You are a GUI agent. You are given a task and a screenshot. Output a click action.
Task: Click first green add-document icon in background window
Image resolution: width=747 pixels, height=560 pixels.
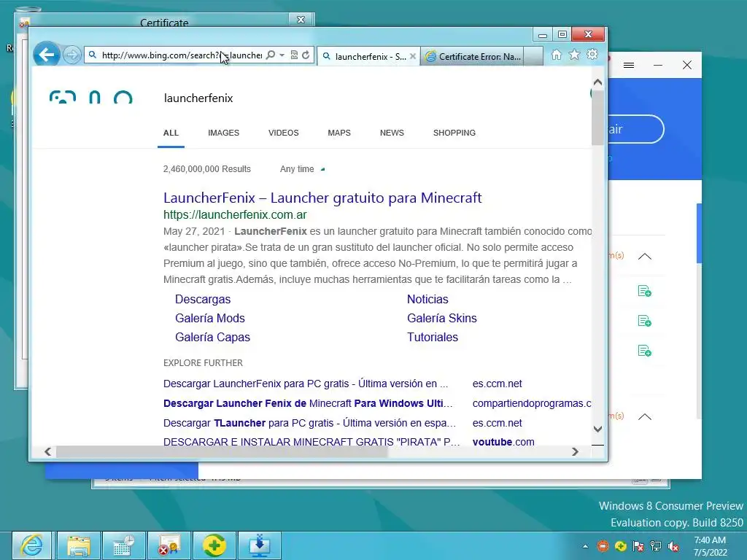[645, 291]
